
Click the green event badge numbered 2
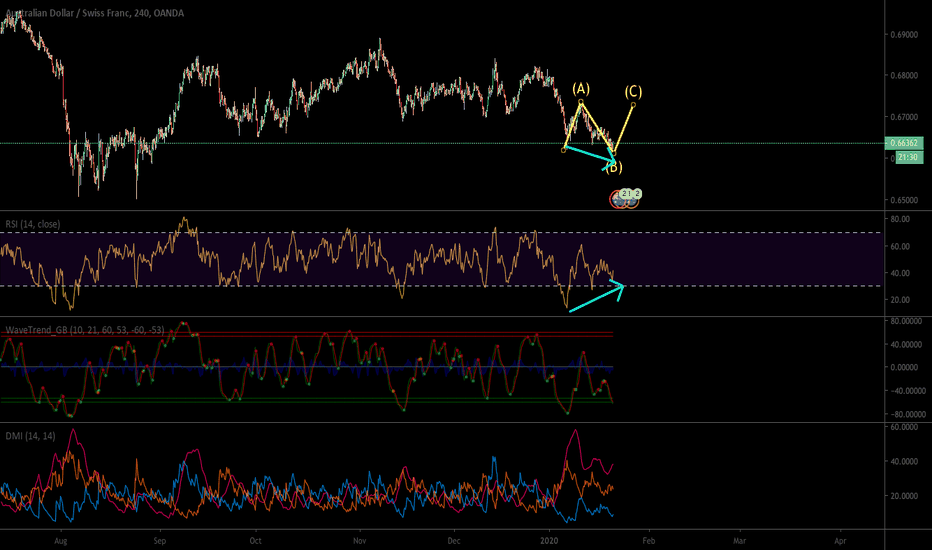click(637, 194)
